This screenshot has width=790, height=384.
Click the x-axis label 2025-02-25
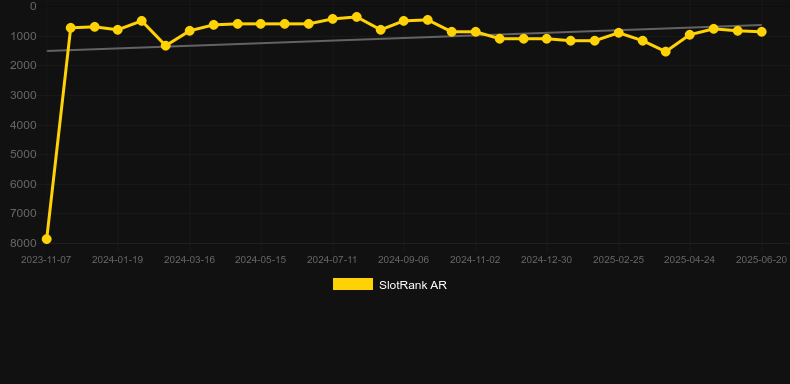[619, 260]
